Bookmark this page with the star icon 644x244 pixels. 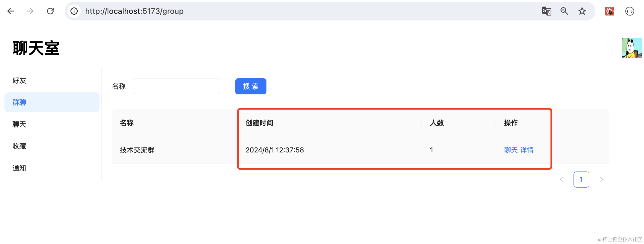pos(582,11)
